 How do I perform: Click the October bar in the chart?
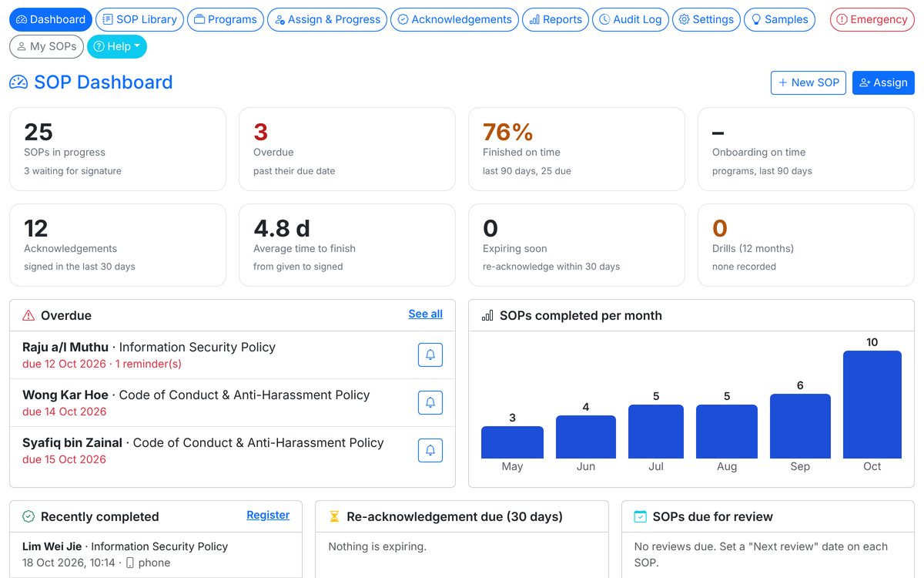pyautogui.click(x=872, y=405)
